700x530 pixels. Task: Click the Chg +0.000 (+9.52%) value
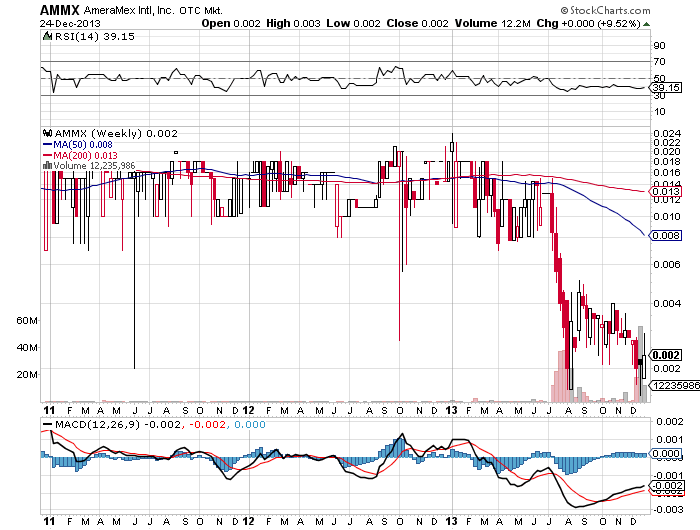(588, 23)
